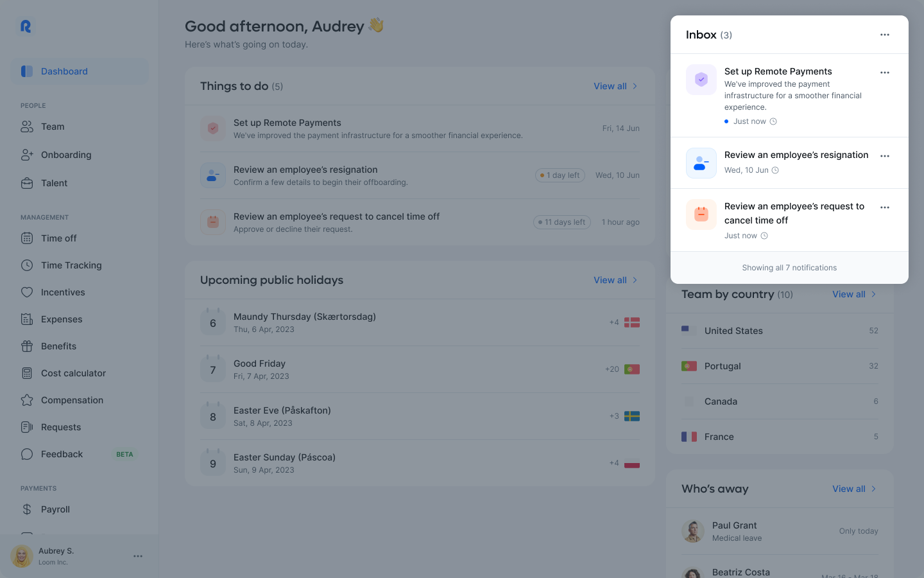Open options for cancel time off notification

885,207
